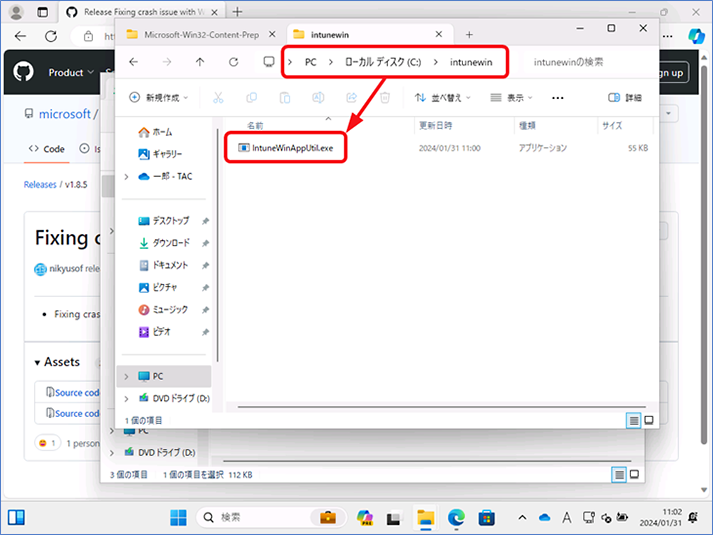The image size is (713, 535).
Task: Open ビデオ quick access folder
Action: point(155,332)
